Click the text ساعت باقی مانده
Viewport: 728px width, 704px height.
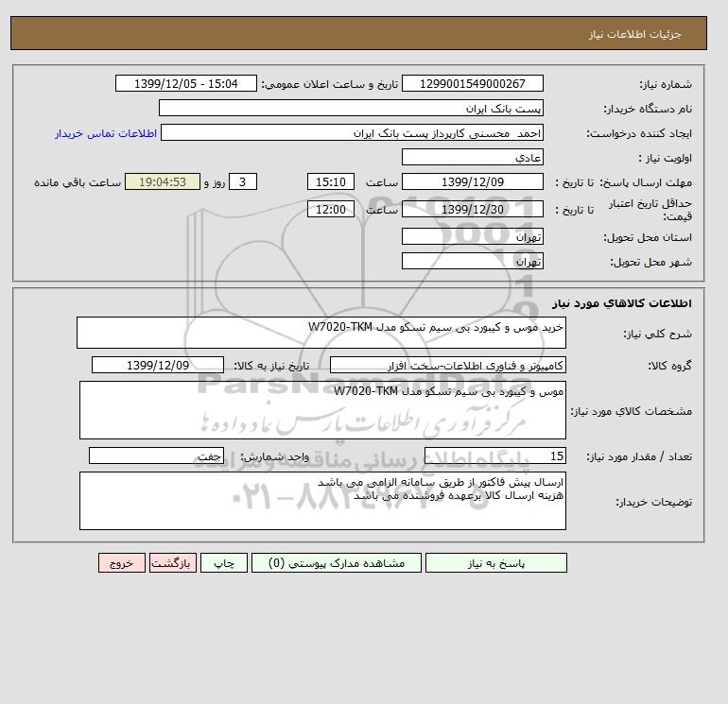click(78, 182)
